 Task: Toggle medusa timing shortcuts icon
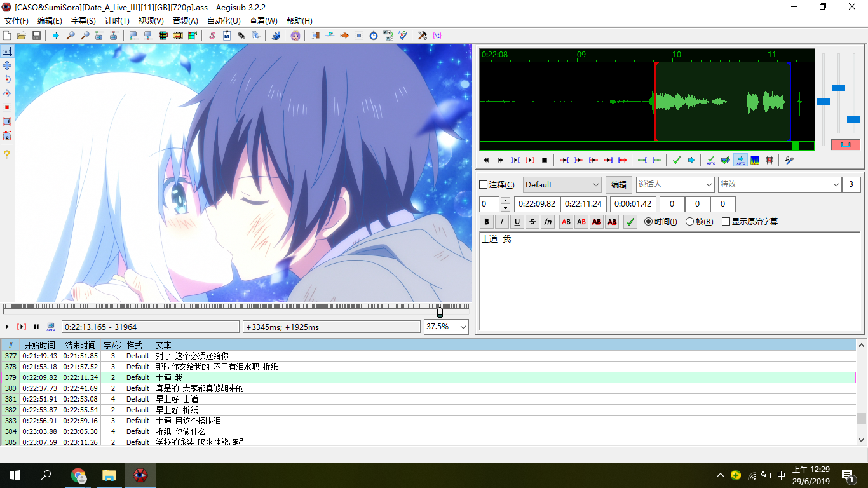[770, 160]
